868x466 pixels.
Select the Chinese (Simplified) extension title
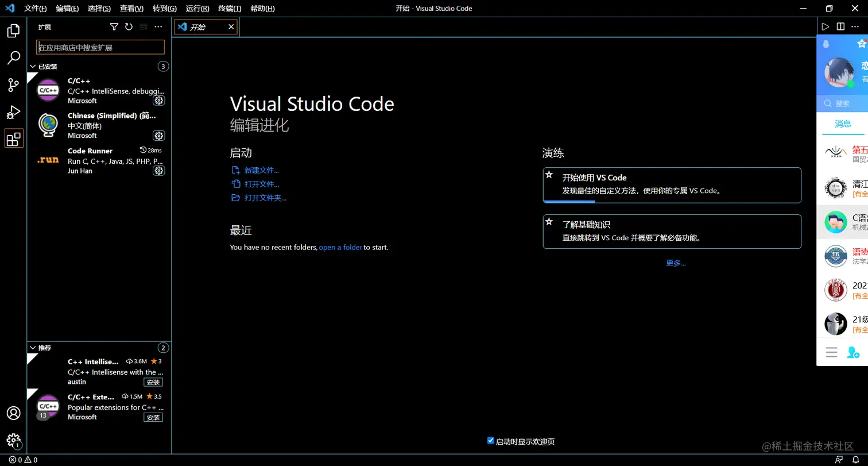112,115
